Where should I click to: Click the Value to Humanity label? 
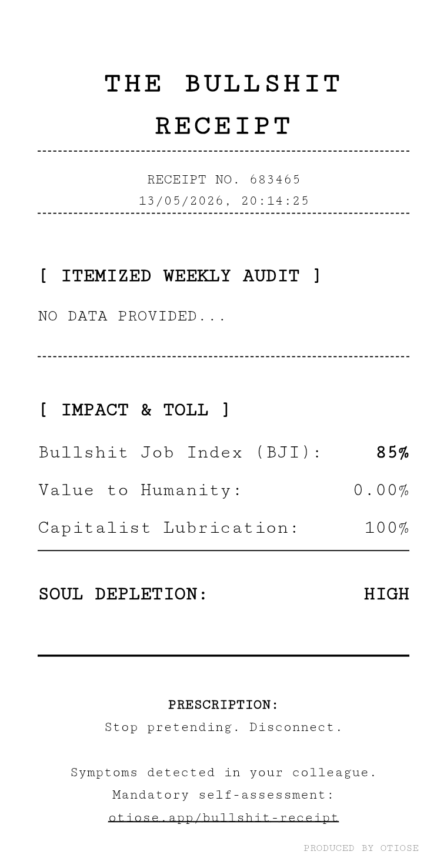[140, 490]
